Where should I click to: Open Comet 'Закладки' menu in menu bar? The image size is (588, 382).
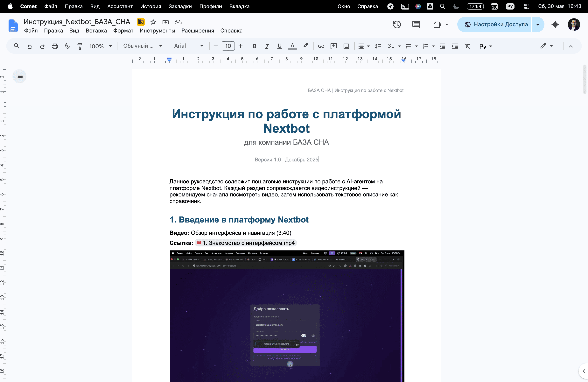coord(180,6)
